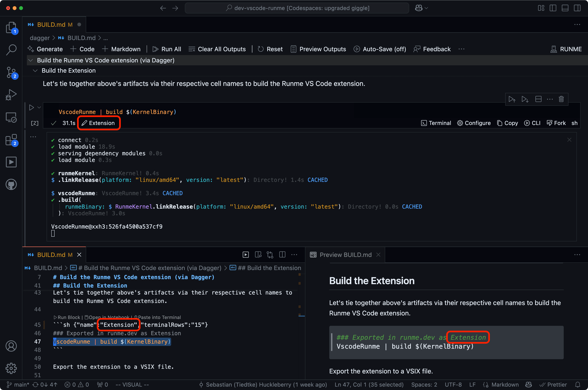588x390 pixels.
Task: Click the delete cell trash icon
Action: click(561, 99)
